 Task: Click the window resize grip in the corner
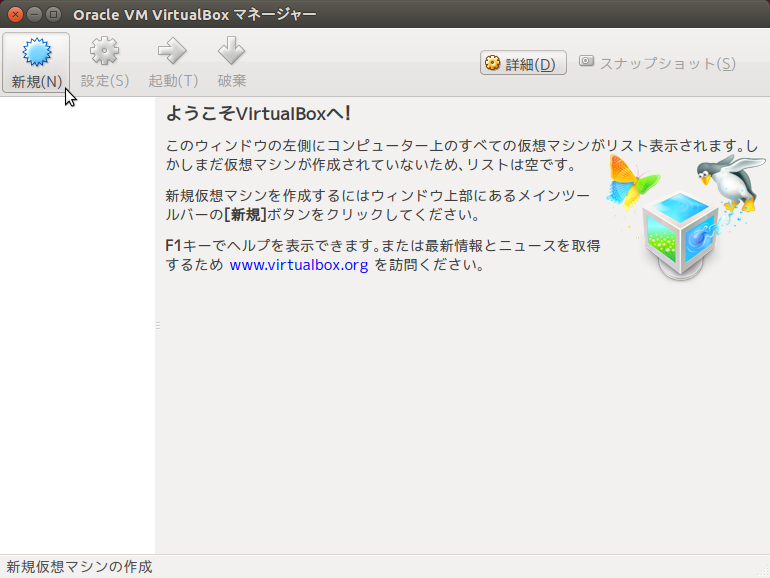764,571
